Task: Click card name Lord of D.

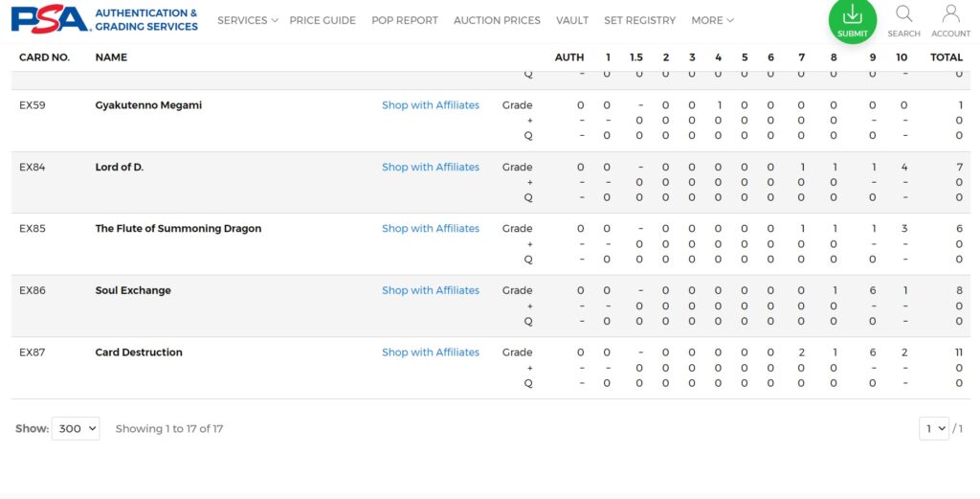Action: coord(120,167)
